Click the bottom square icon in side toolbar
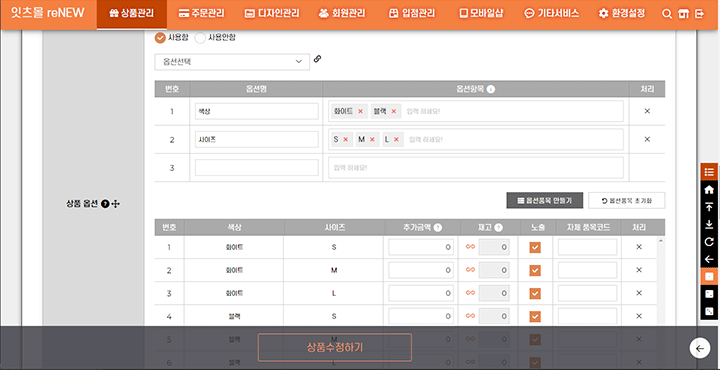Screen dimensions: 720x370 pos(709,311)
